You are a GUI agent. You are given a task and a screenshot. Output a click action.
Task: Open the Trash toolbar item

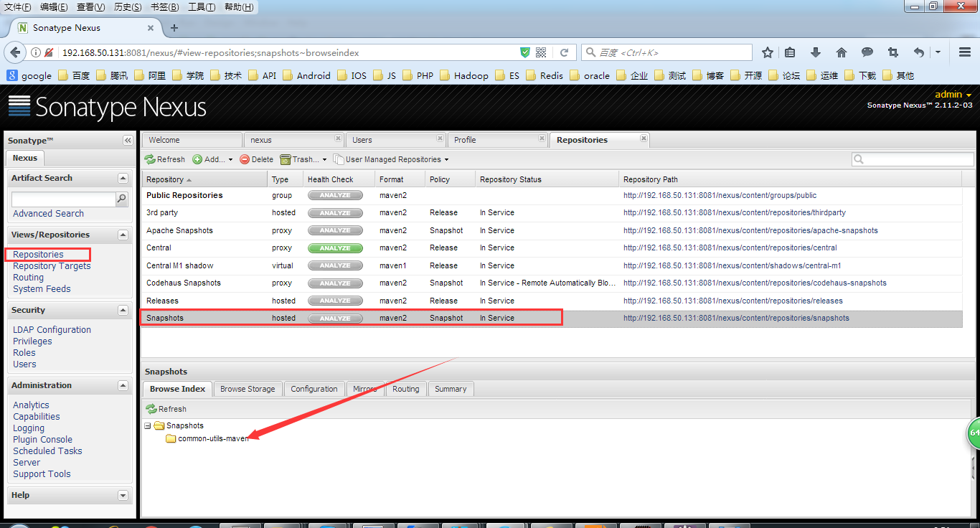(x=303, y=159)
